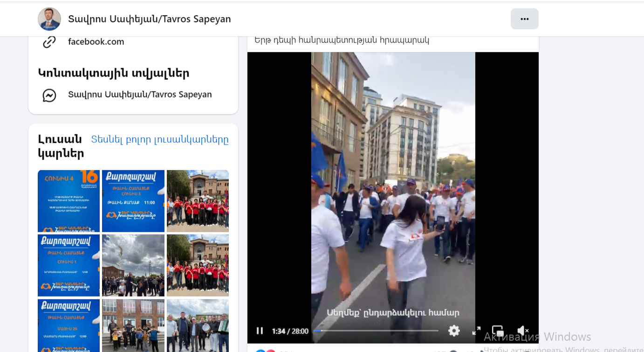The height and width of the screenshot is (352, 644).
Task: Click the page name Tavros Sapeyan in header
Action: [150, 19]
